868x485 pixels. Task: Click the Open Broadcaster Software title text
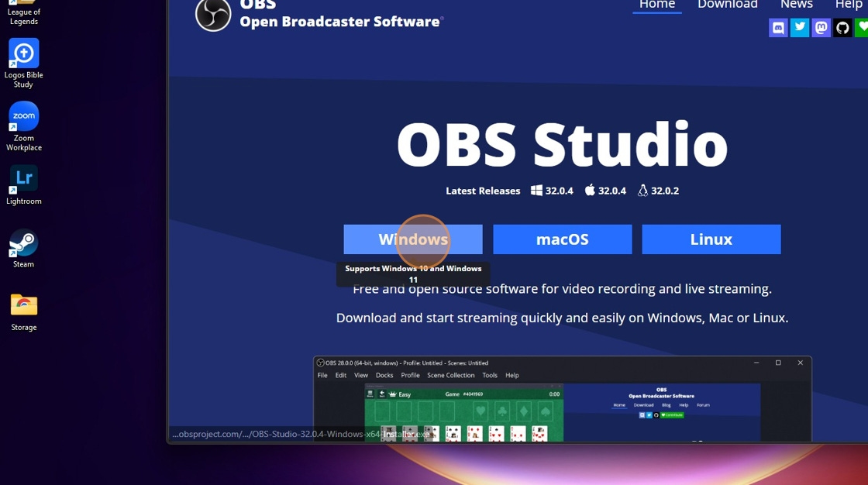340,22
